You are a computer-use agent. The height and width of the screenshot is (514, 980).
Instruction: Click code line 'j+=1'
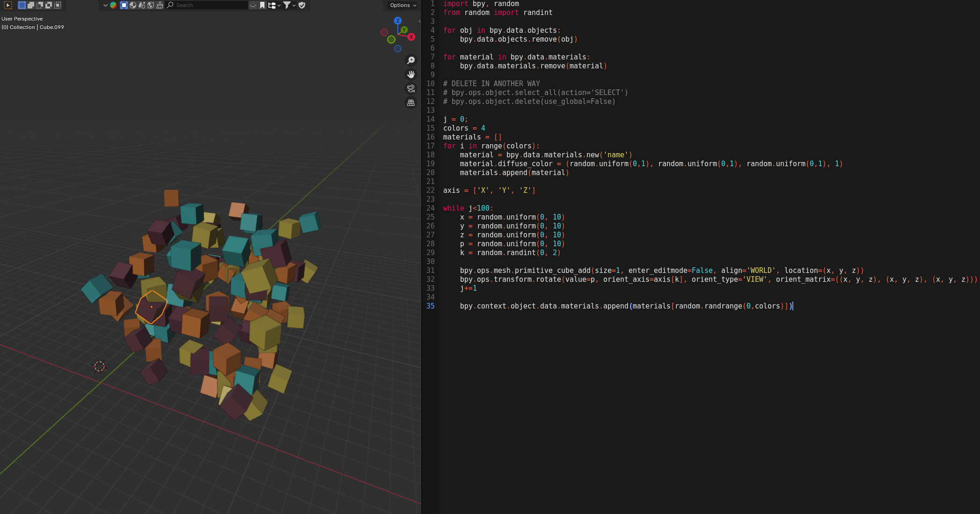click(468, 288)
